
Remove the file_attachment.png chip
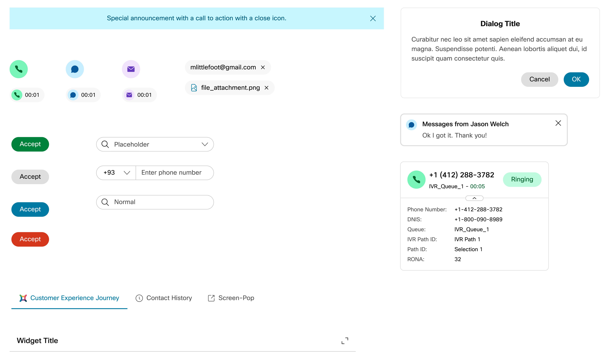click(267, 88)
